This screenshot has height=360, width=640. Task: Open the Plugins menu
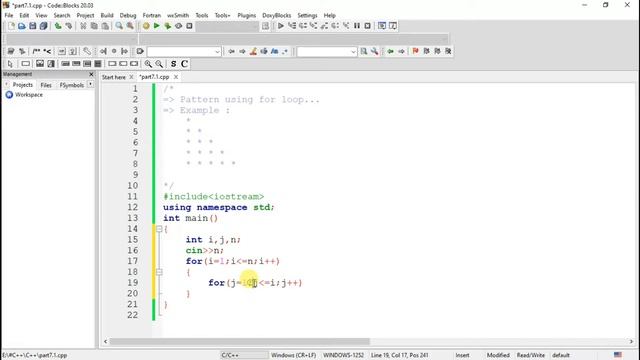tap(247, 15)
